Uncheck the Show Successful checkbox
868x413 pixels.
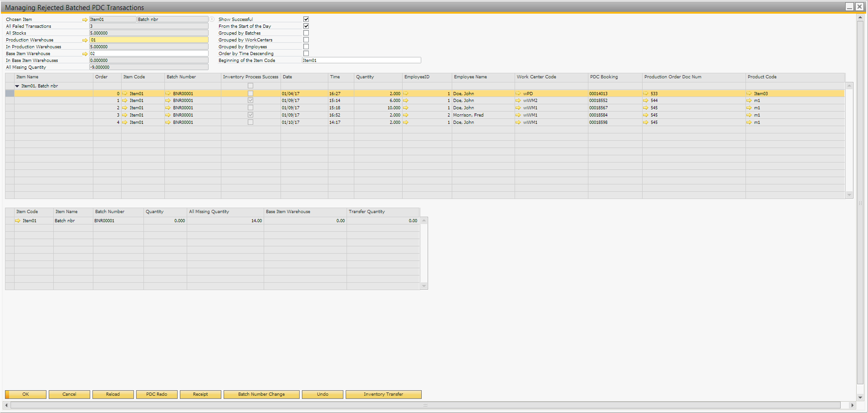(306, 19)
